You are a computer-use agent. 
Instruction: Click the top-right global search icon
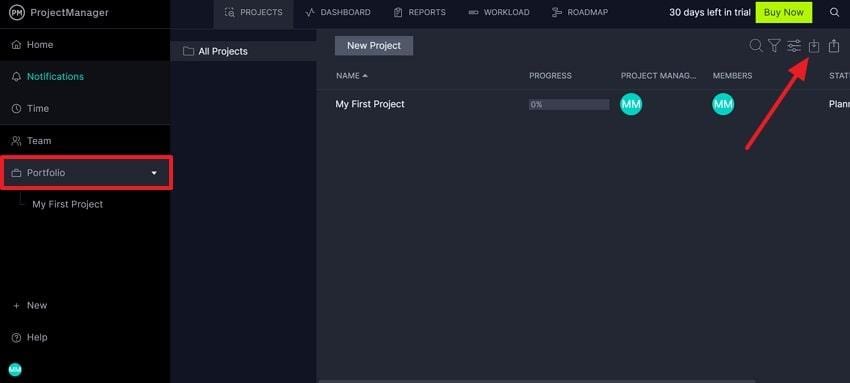pos(835,12)
